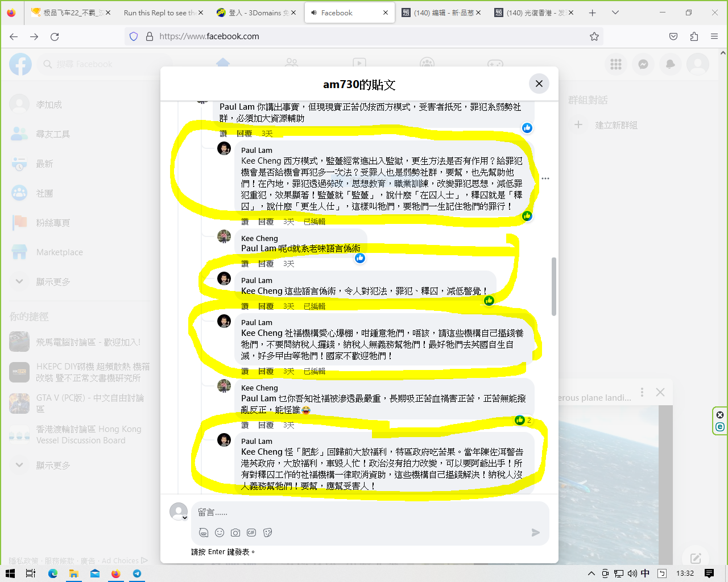List all tabs dropdown arrow
728x582 pixels.
615,13
